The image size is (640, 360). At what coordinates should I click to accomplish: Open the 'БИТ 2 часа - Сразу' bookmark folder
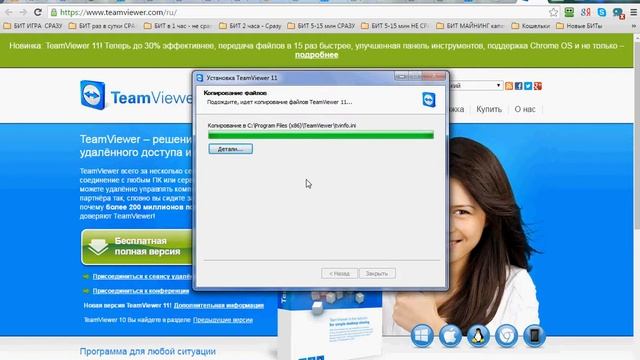250,26
